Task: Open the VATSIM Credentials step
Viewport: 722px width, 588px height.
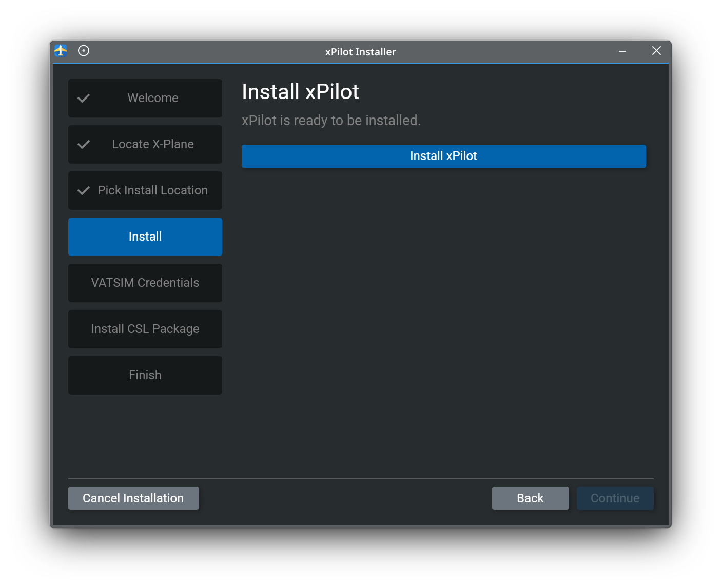Action: pos(145,283)
